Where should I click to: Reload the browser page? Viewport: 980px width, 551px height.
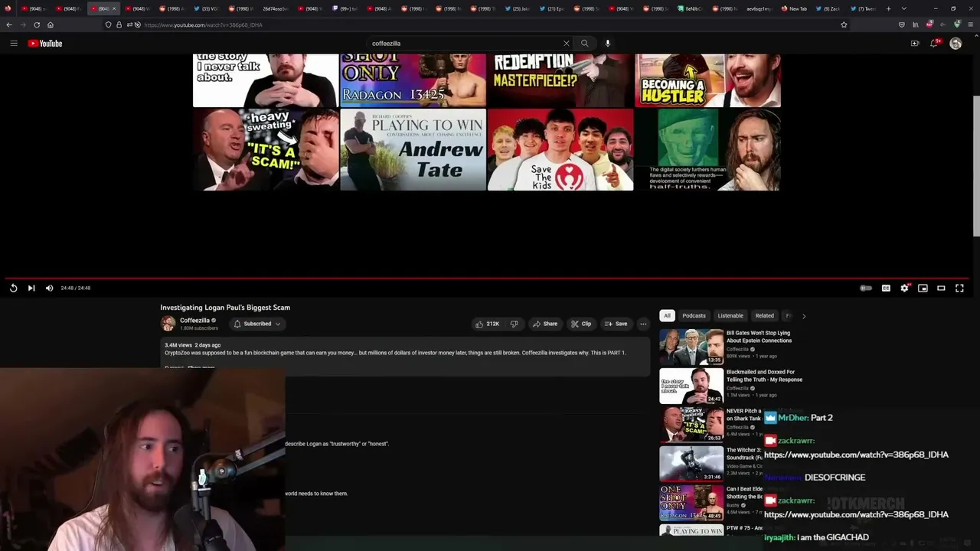click(x=37, y=24)
